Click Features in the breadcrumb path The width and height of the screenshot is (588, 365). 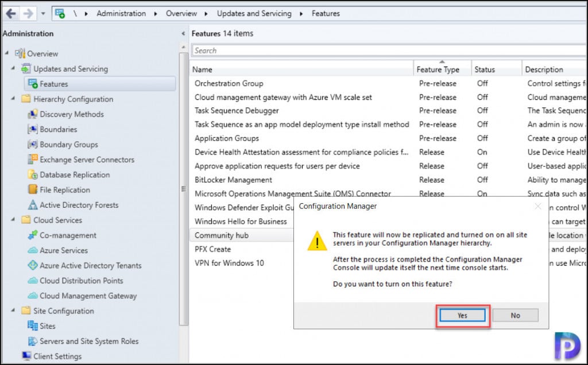[x=326, y=14]
